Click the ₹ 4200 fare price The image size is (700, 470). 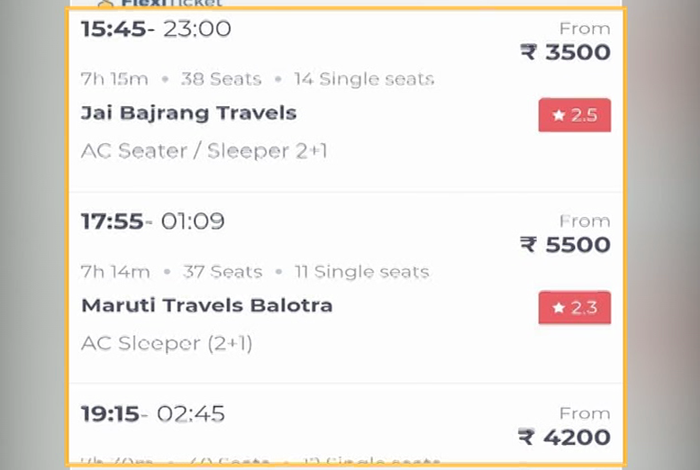[564, 437]
